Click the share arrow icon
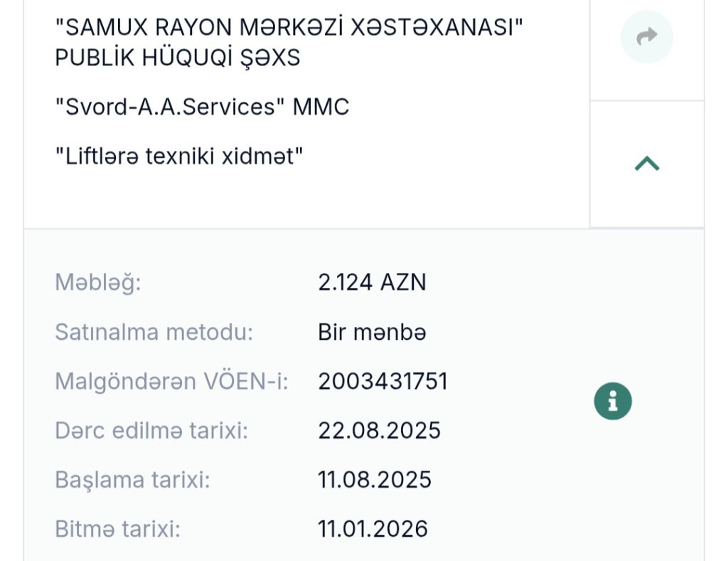728x561 pixels. click(x=647, y=37)
